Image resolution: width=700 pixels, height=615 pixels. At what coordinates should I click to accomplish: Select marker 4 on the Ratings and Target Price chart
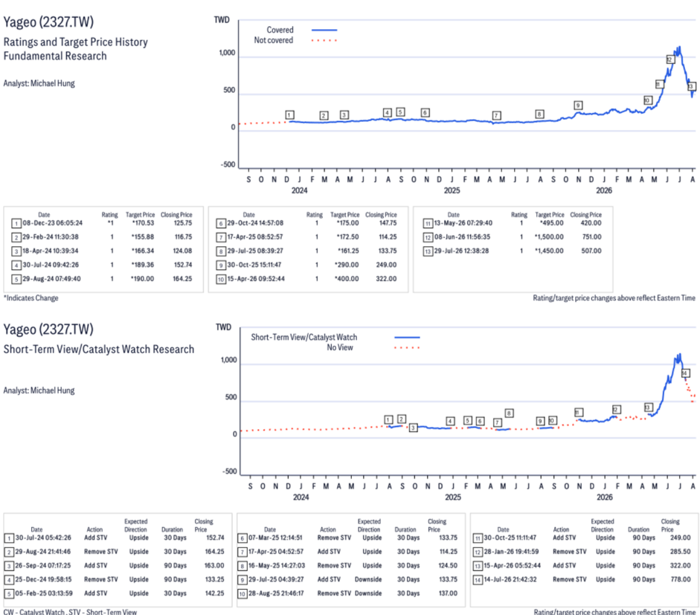[388, 112]
